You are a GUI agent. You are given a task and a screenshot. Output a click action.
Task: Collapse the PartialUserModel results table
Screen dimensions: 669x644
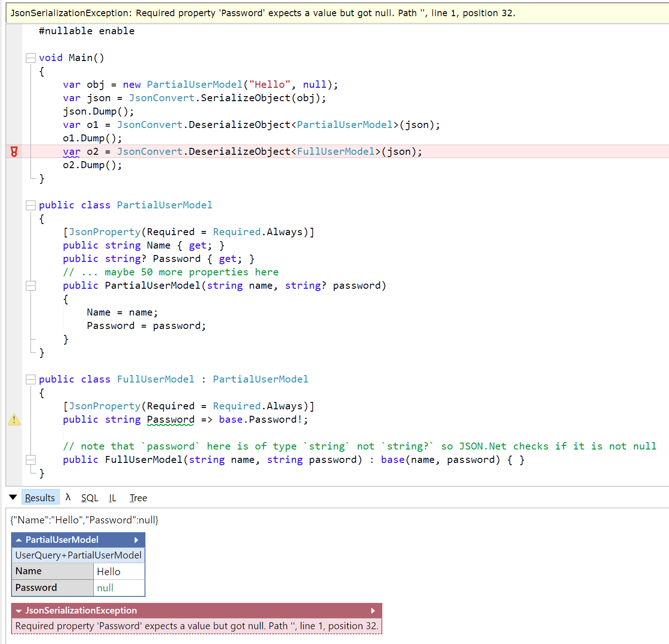18,540
